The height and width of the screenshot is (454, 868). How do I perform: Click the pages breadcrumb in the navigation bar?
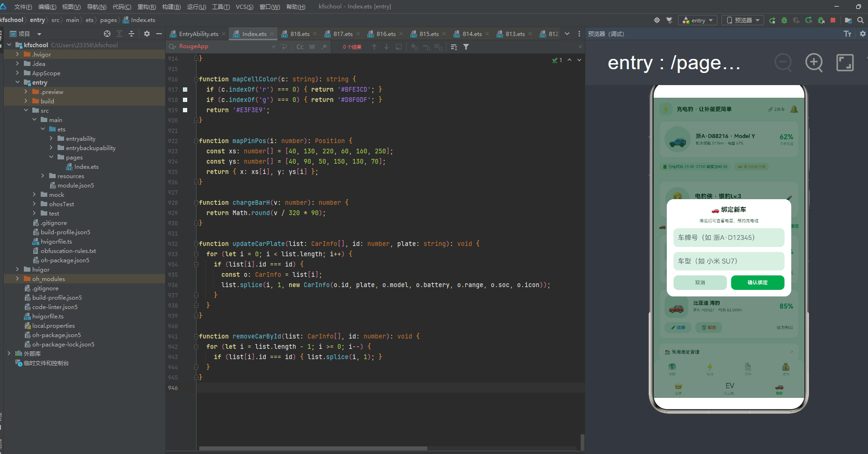click(x=109, y=20)
